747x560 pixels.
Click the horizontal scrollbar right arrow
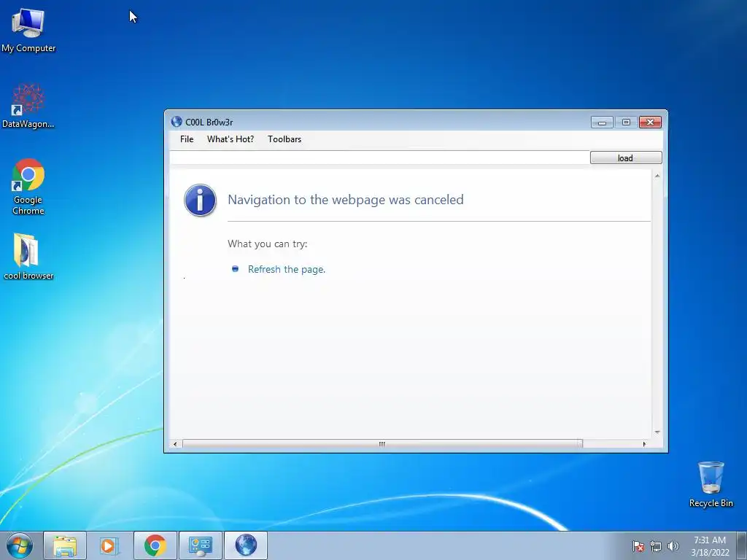point(644,444)
